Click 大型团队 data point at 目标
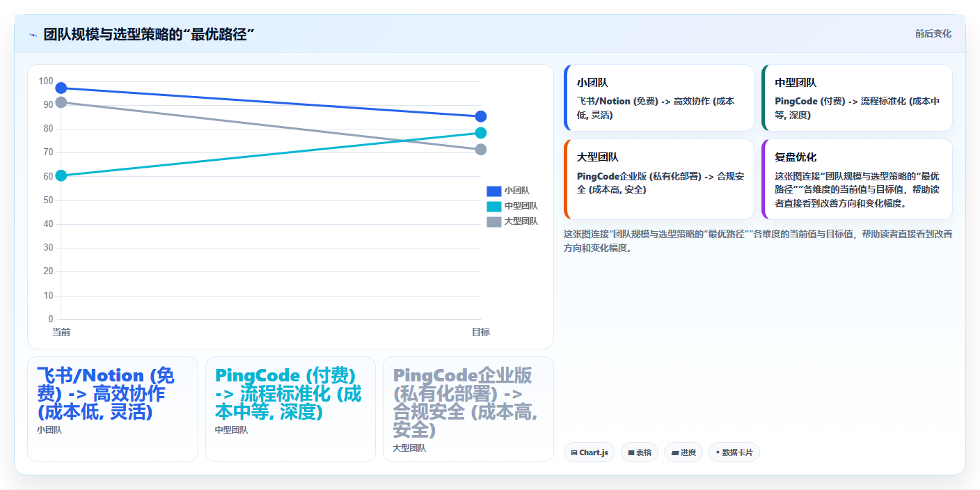Viewport: 980px width, 490px height. point(480,150)
